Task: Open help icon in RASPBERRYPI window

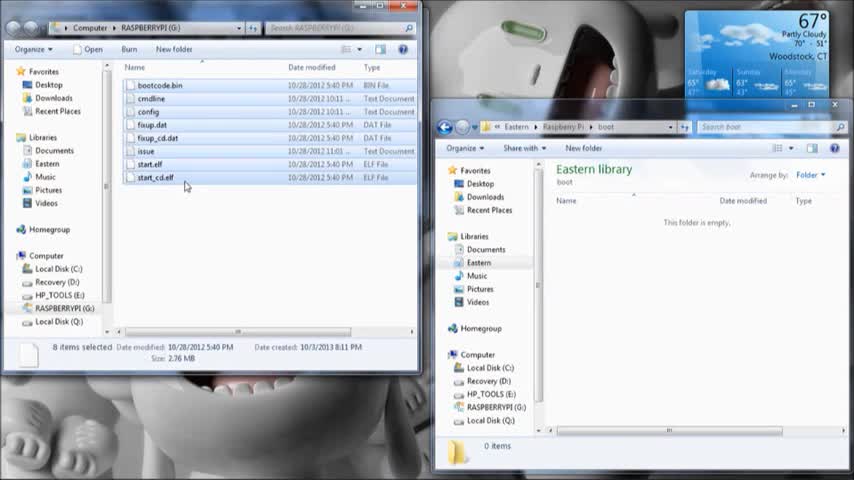Action: click(403, 50)
